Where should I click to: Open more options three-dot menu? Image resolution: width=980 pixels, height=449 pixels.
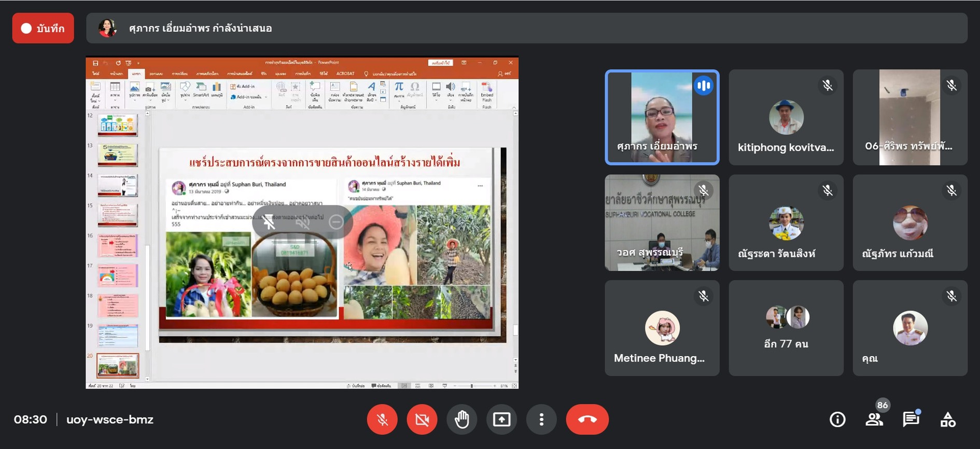coord(541,419)
